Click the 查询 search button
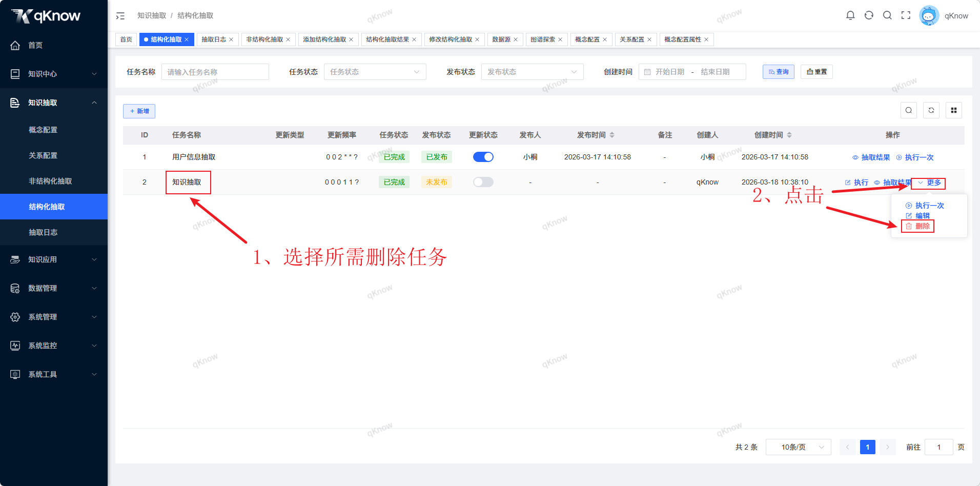 tap(779, 72)
